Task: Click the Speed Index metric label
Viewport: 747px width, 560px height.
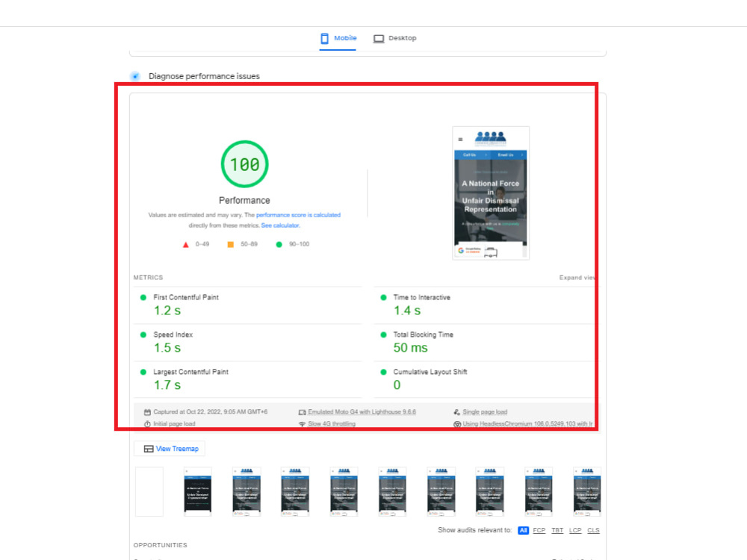Action: point(173,335)
